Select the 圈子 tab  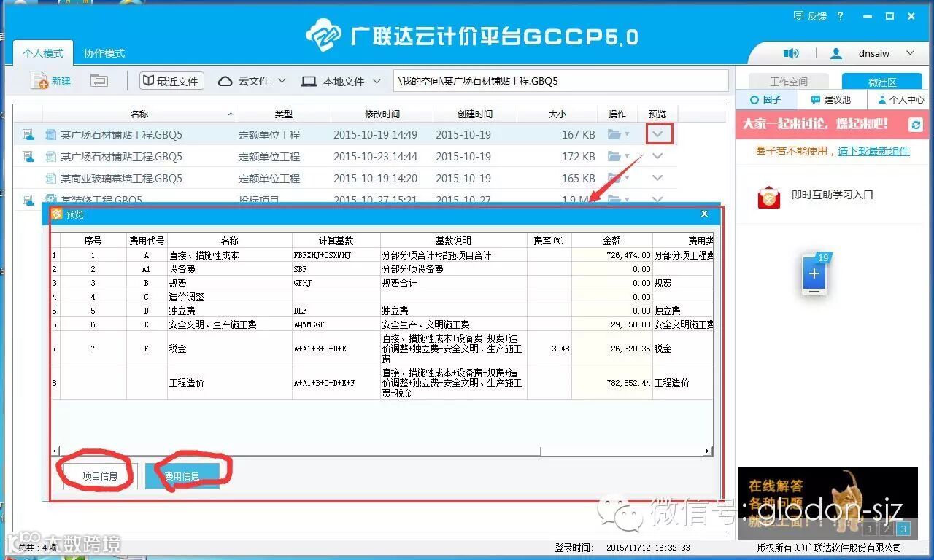coord(766,100)
